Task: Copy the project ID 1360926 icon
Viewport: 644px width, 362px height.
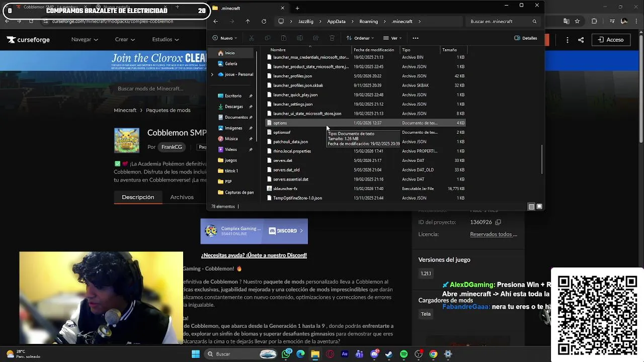Action: [x=498, y=222]
